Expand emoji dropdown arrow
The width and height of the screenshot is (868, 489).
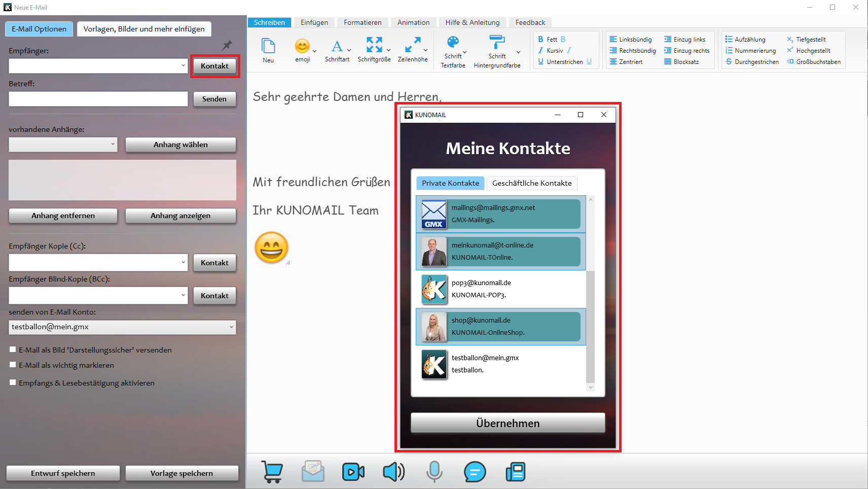pos(314,51)
